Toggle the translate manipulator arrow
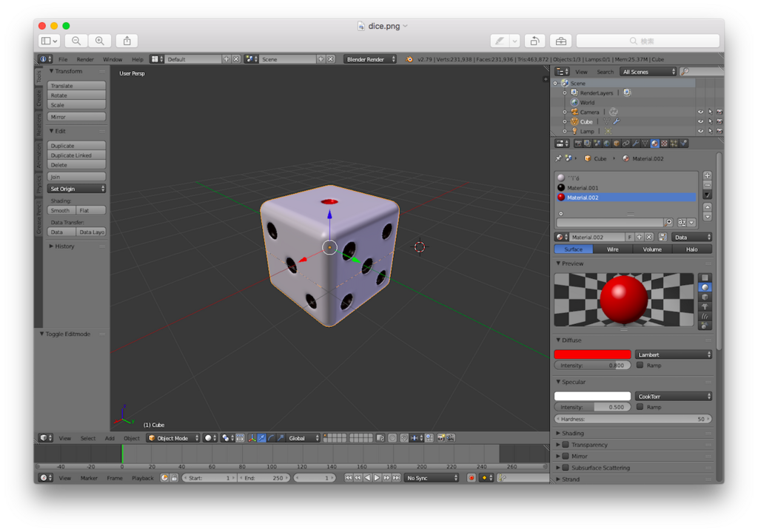758x532 pixels. pyautogui.click(x=261, y=438)
